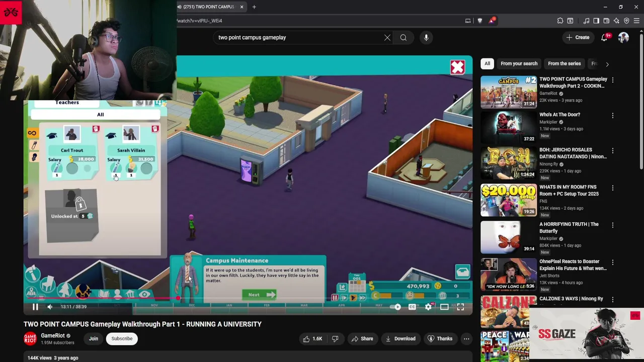Click GameRiot channel avatar logo

tap(30, 339)
